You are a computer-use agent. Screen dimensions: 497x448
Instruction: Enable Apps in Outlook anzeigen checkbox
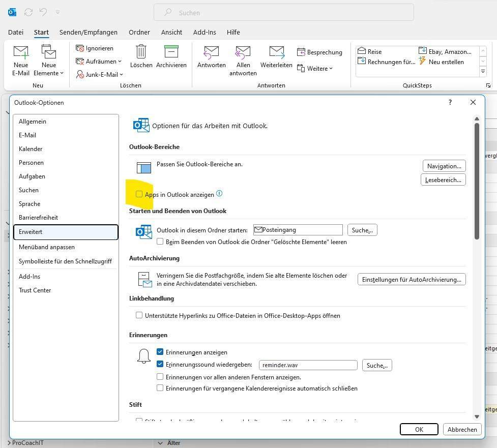(x=139, y=194)
